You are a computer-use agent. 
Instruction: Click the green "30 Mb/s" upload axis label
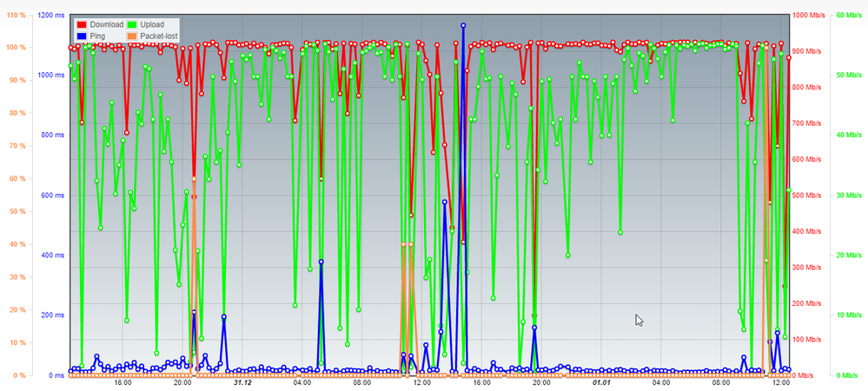[x=848, y=195]
